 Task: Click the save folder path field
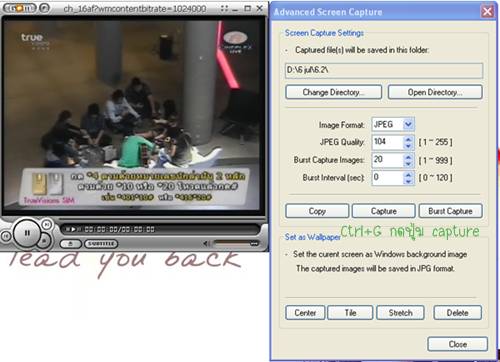(x=384, y=70)
